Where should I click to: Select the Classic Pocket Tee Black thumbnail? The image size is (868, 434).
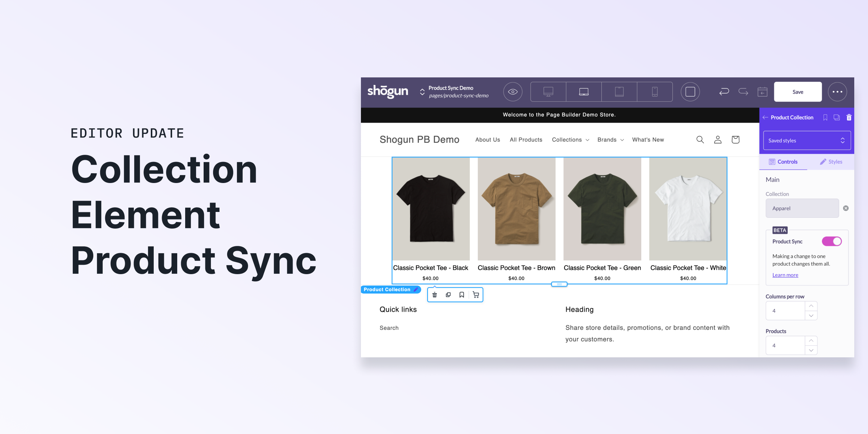pyautogui.click(x=431, y=209)
